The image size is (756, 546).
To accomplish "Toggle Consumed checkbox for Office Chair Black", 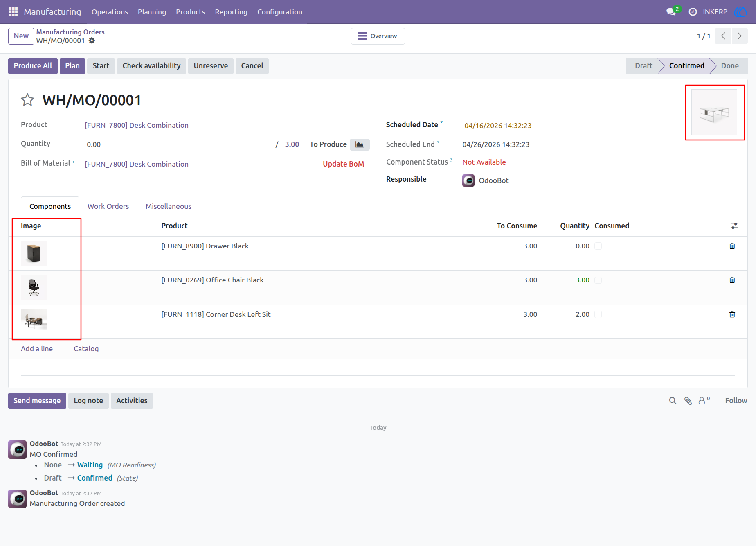I will 598,280.
